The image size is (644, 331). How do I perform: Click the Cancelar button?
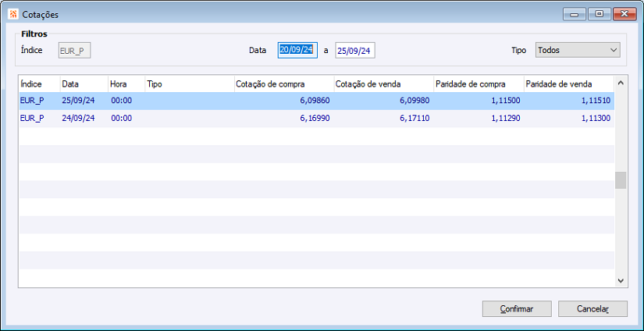(x=592, y=309)
